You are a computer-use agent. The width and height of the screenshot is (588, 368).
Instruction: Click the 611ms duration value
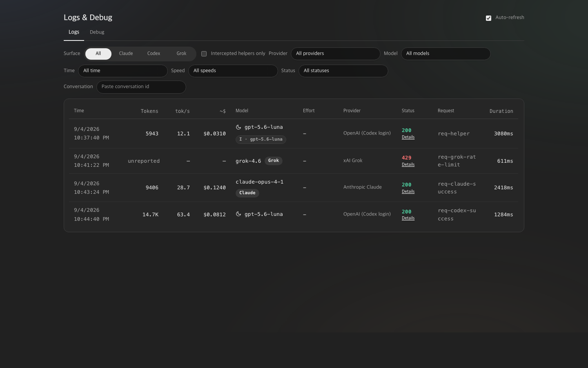tap(505, 161)
